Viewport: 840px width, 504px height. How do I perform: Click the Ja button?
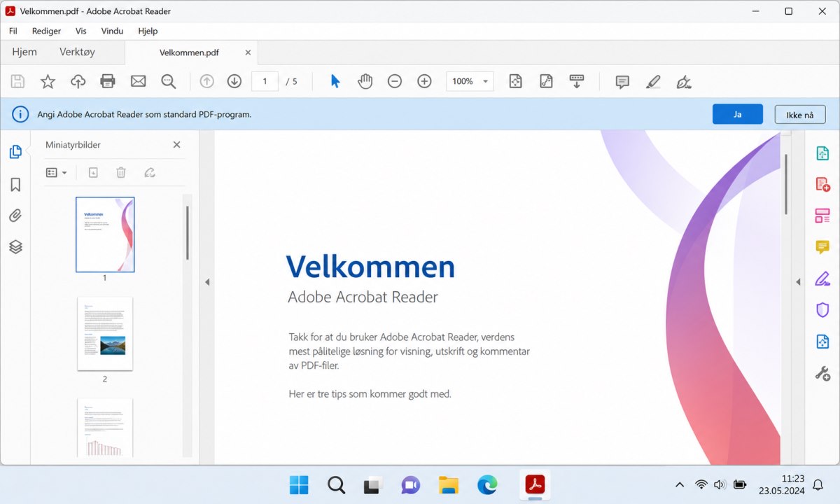click(738, 114)
